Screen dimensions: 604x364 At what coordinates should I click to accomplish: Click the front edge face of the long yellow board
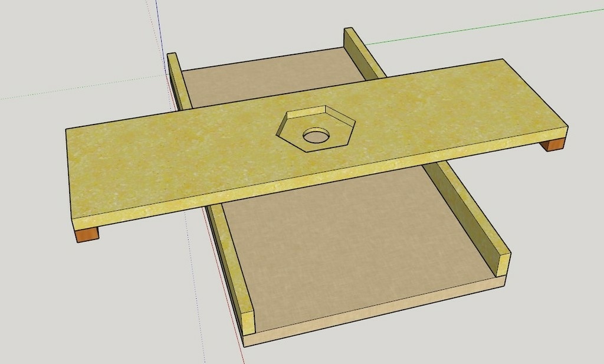pos(320,177)
